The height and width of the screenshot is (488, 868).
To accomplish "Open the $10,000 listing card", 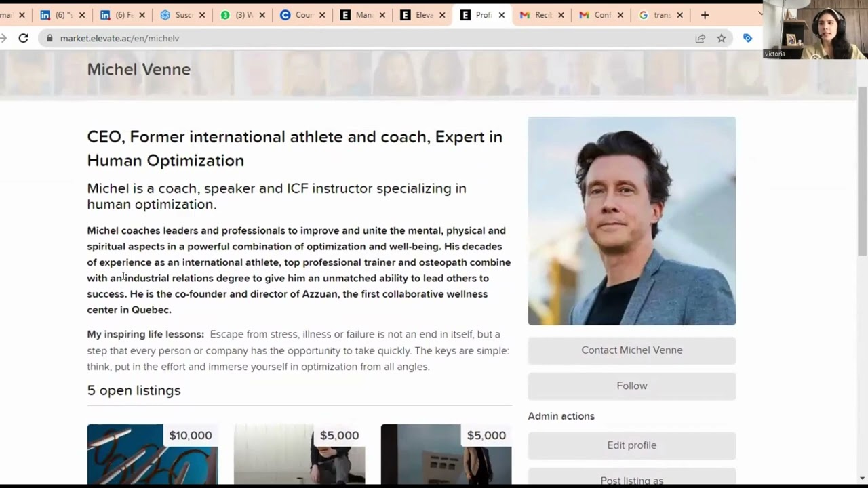I will 153,454.
